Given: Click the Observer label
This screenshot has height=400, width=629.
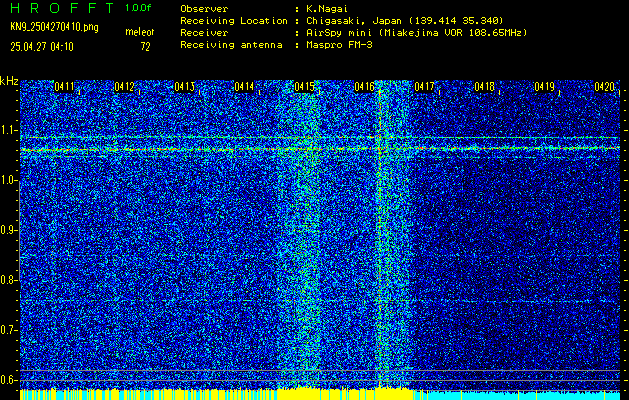Looking at the screenshot, I should click(204, 8).
